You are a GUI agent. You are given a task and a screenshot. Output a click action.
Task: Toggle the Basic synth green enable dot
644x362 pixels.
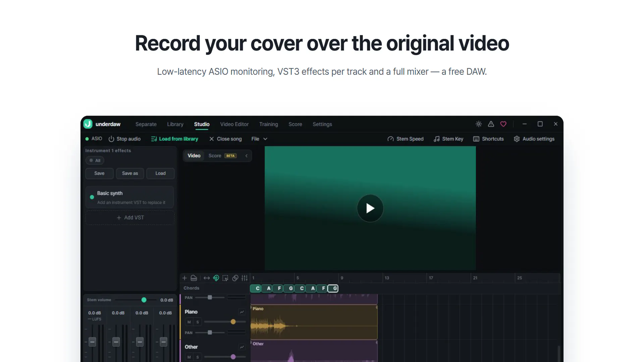tap(92, 197)
